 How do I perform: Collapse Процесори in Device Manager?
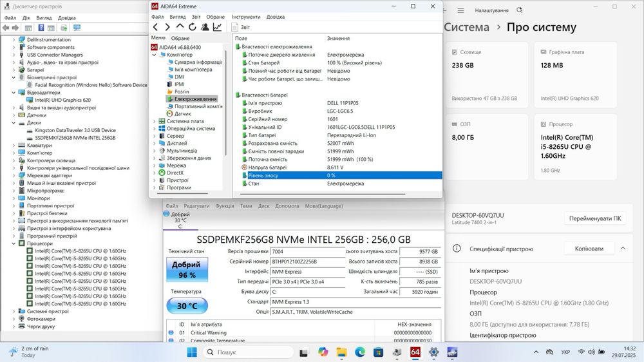14,243
